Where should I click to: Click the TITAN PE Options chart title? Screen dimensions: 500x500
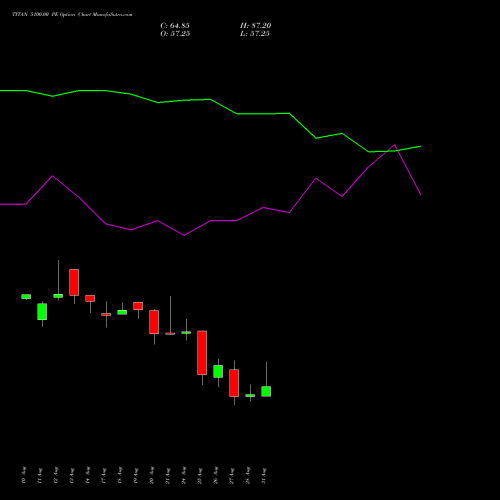point(72,15)
